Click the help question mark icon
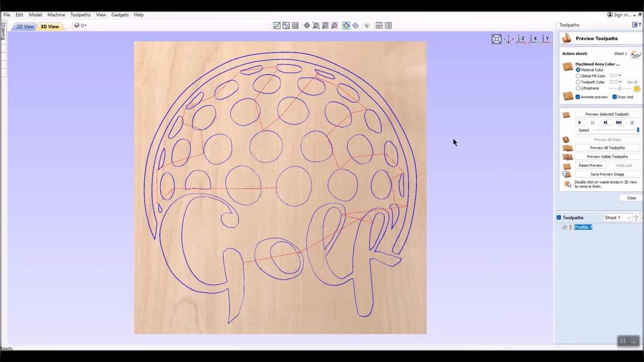Screen dimensions: 644x362 tap(640, 25)
